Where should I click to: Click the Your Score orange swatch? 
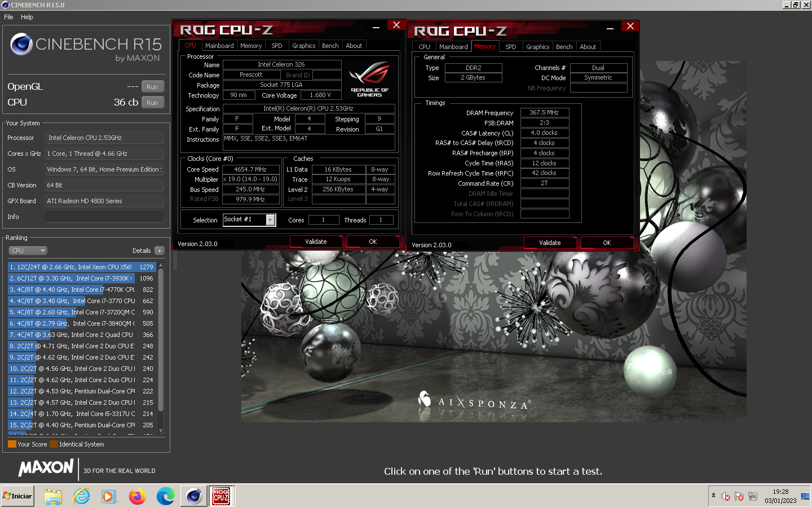click(x=12, y=444)
